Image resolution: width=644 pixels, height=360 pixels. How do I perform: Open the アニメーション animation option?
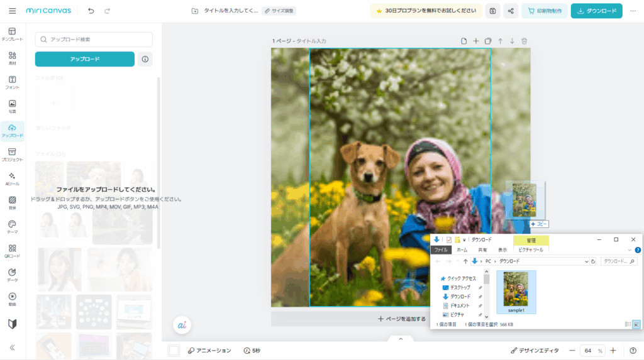pyautogui.click(x=209, y=351)
